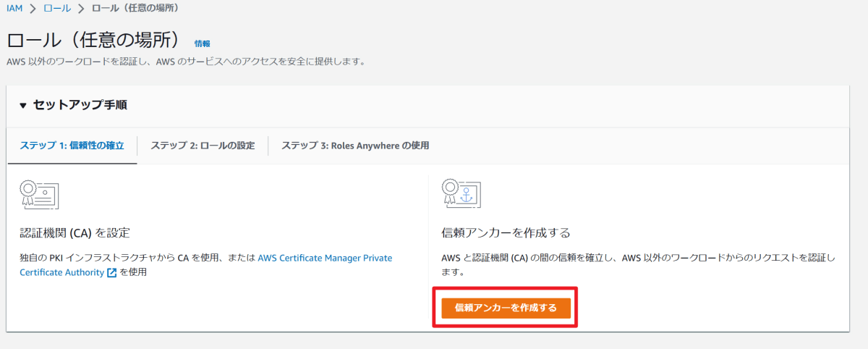Click the セットアップ手順 header text
This screenshot has width=868, height=349.
tap(80, 106)
